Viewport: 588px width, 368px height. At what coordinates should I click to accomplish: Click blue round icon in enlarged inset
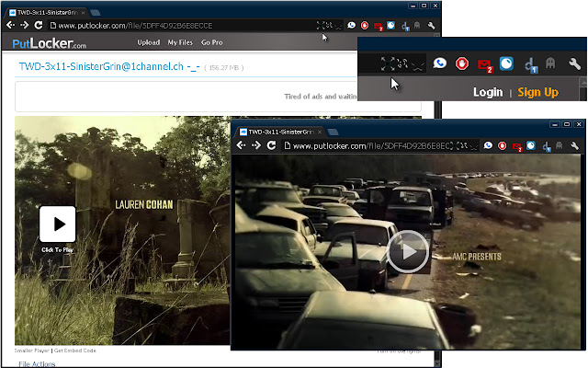(506, 63)
